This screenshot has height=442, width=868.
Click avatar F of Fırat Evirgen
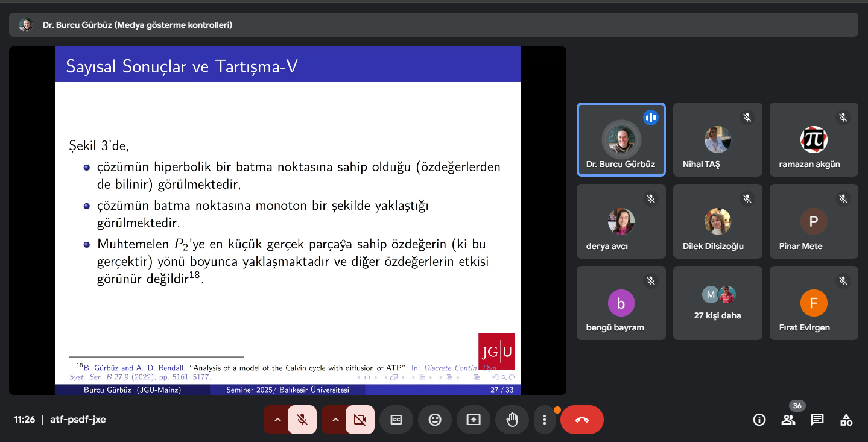[814, 303]
